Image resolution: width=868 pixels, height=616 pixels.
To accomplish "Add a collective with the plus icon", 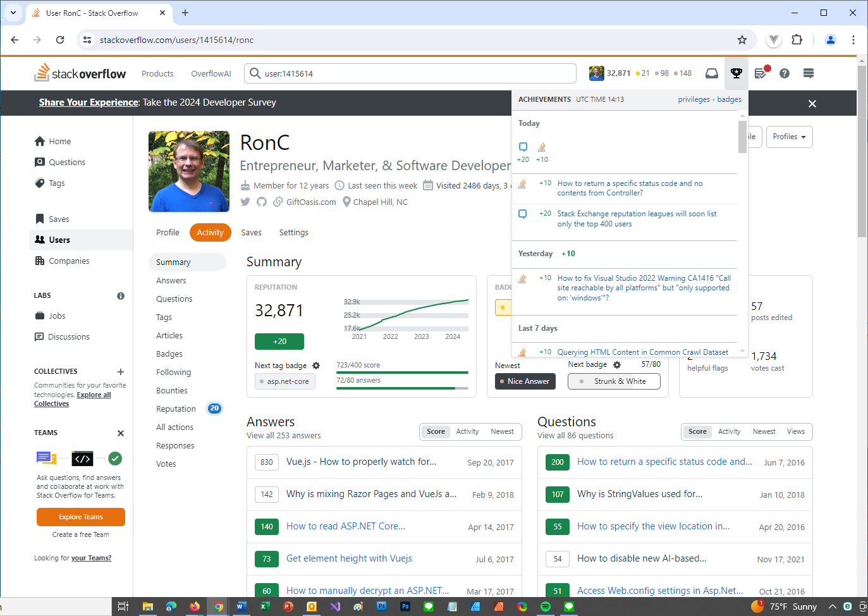I will point(121,372).
